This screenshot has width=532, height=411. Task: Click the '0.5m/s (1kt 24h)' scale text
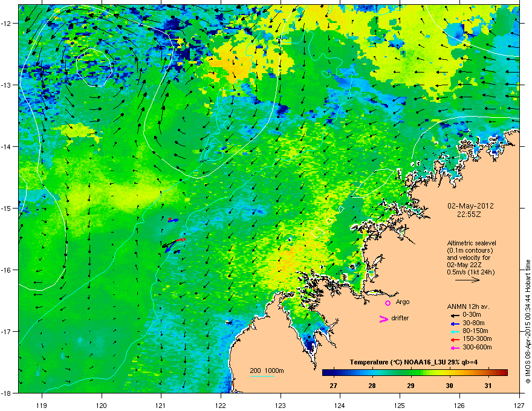tap(470, 272)
